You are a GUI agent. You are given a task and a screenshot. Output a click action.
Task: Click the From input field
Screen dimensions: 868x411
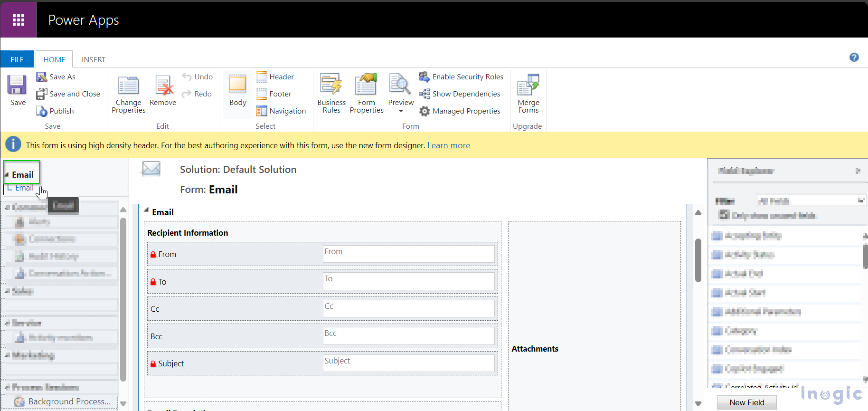click(409, 254)
